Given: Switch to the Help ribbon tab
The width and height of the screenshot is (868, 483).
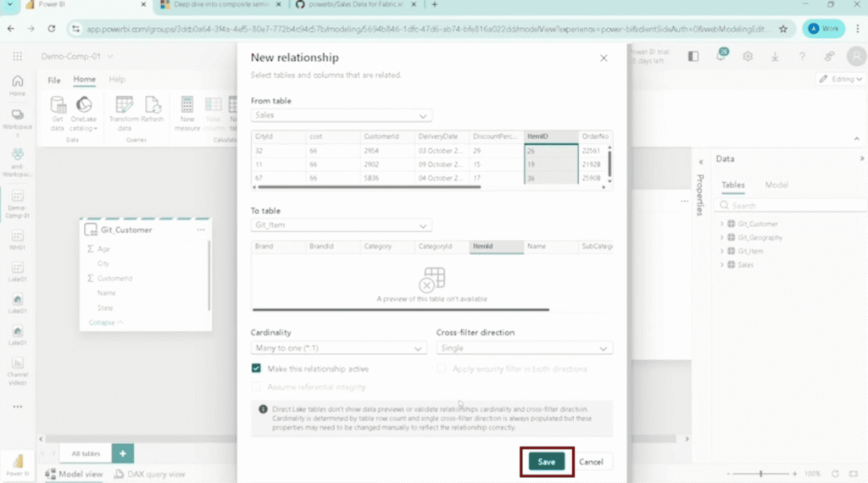Looking at the screenshot, I should click(117, 80).
